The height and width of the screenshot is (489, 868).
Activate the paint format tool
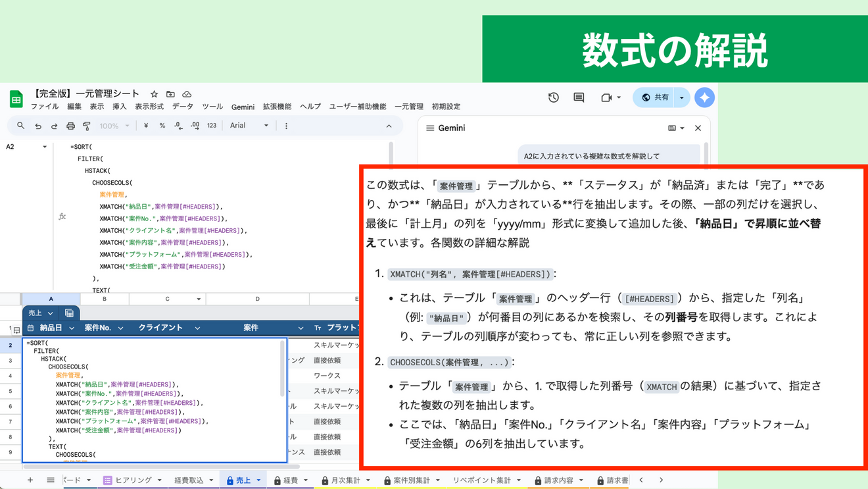click(x=87, y=126)
